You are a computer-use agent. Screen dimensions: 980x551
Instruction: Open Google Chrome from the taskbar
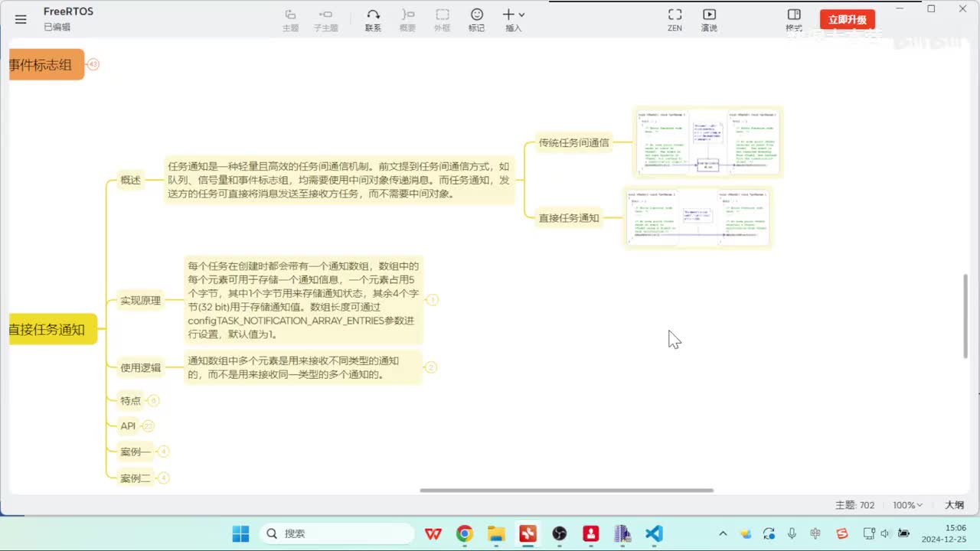point(465,533)
